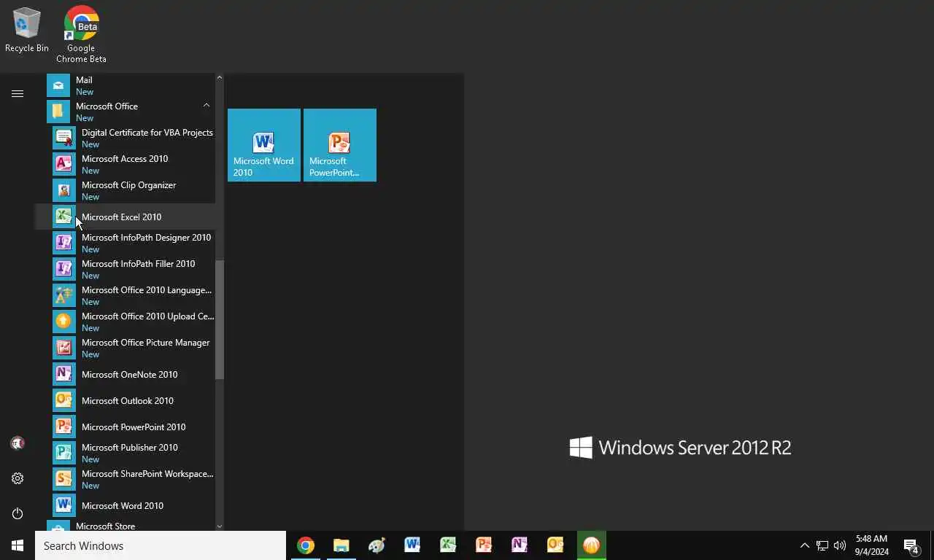Open OneNote from the taskbar
Viewport: 934px width, 560px height.
pyautogui.click(x=520, y=545)
